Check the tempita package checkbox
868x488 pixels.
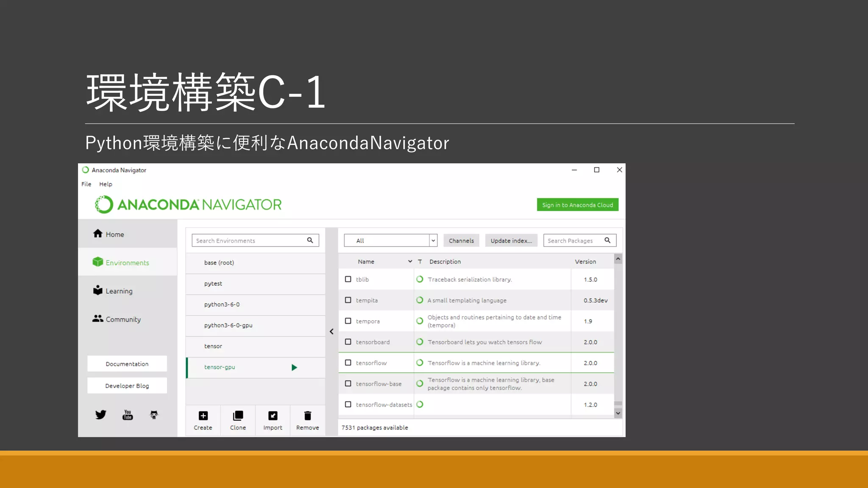click(x=348, y=300)
